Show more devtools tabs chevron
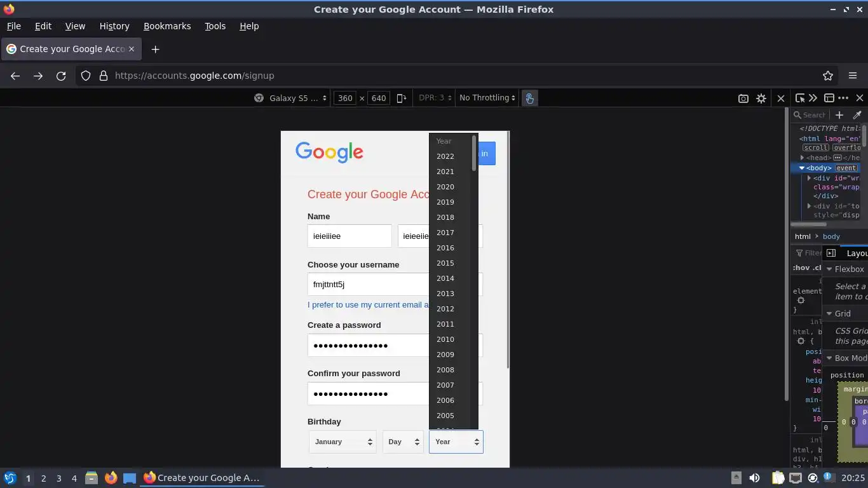The image size is (868, 488). click(x=813, y=98)
